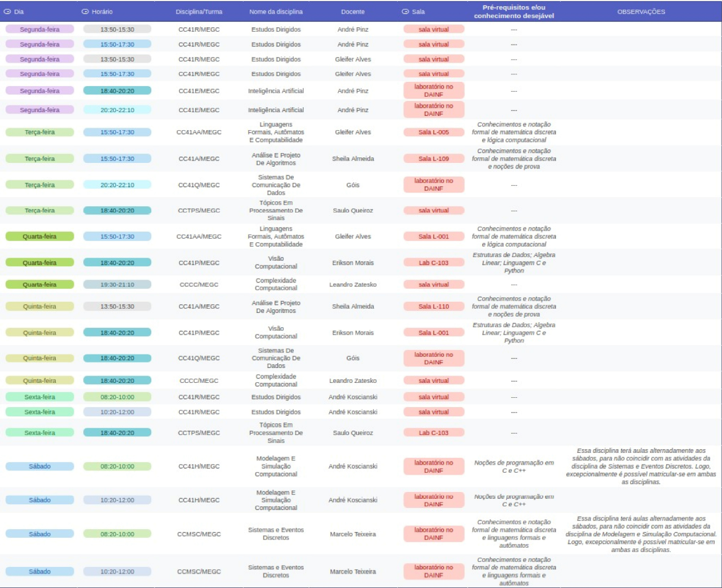Click the 19:30-21:10 time tag
The image size is (722, 588).
point(117,284)
